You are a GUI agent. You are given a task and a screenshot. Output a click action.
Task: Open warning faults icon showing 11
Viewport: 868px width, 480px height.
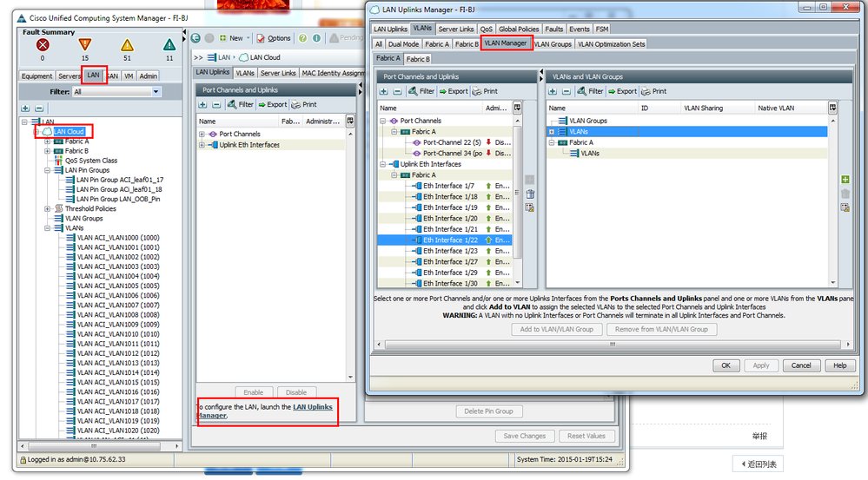click(x=169, y=45)
